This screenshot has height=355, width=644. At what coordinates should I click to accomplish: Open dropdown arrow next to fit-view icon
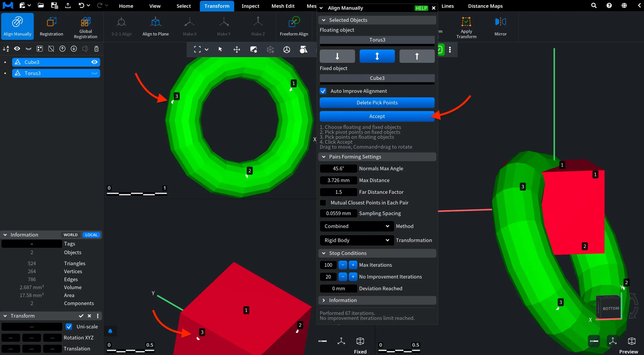click(x=207, y=49)
